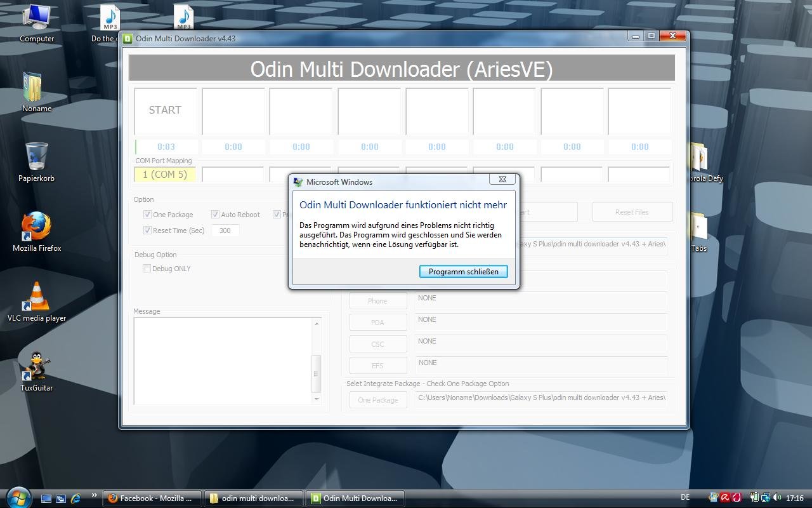Click the 0:03 progress timer bar

(166, 147)
